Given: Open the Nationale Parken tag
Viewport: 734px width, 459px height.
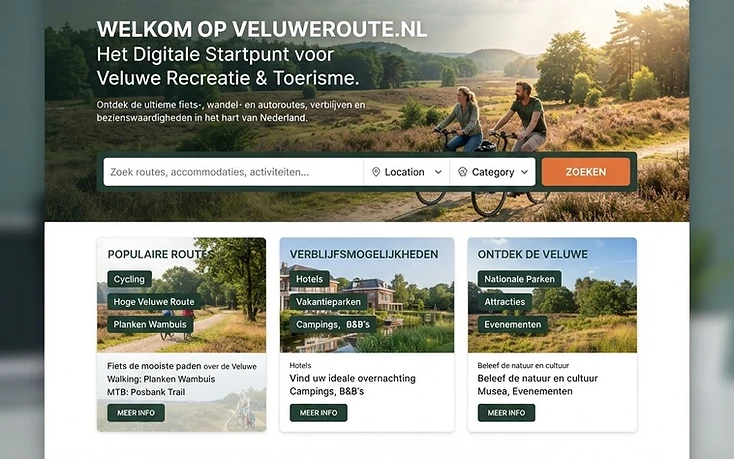Looking at the screenshot, I should point(519,279).
